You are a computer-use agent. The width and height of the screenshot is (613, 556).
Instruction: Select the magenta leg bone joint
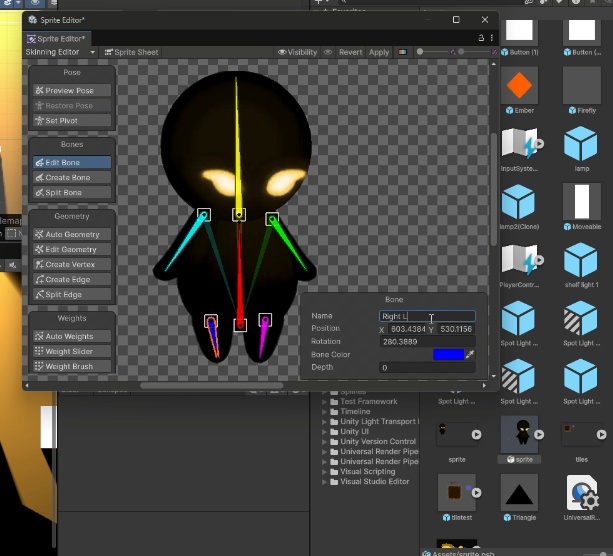265,320
